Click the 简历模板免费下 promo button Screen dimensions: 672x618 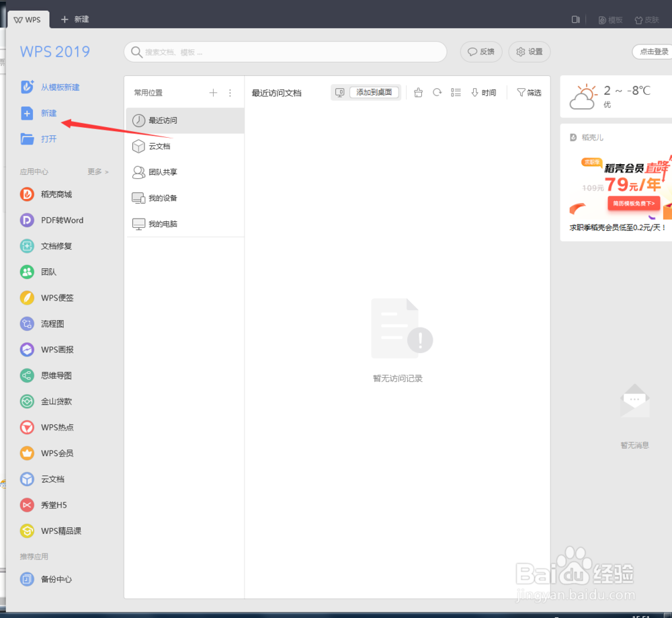coord(634,203)
